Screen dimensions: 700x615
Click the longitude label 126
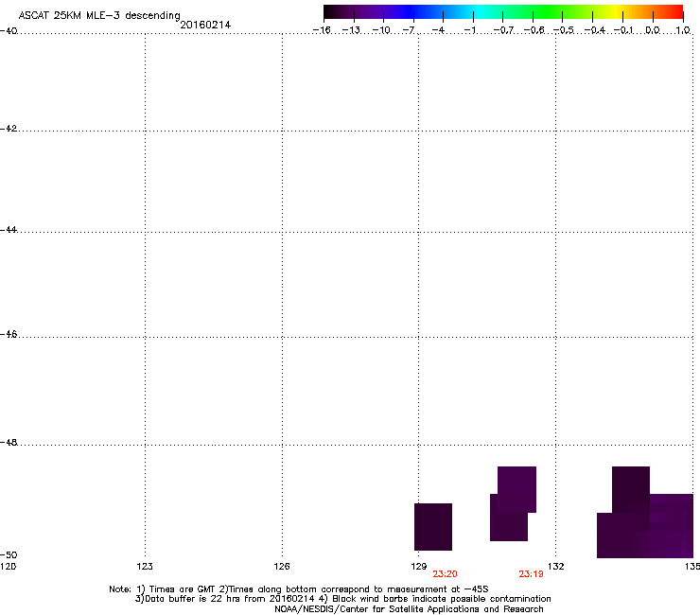point(282,567)
